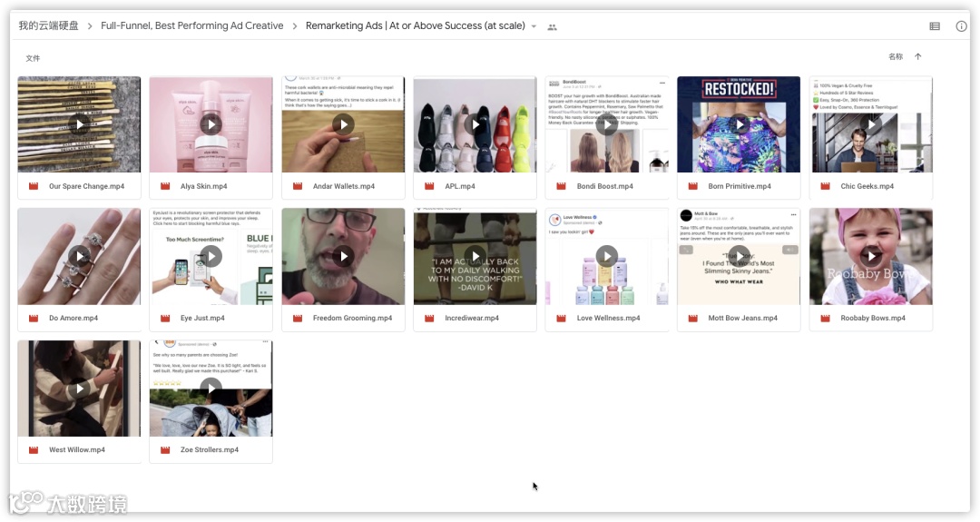Play the Our Spare Change video thumbnail
The width and height of the screenshot is (980, 522).
[x=79, y=124]
